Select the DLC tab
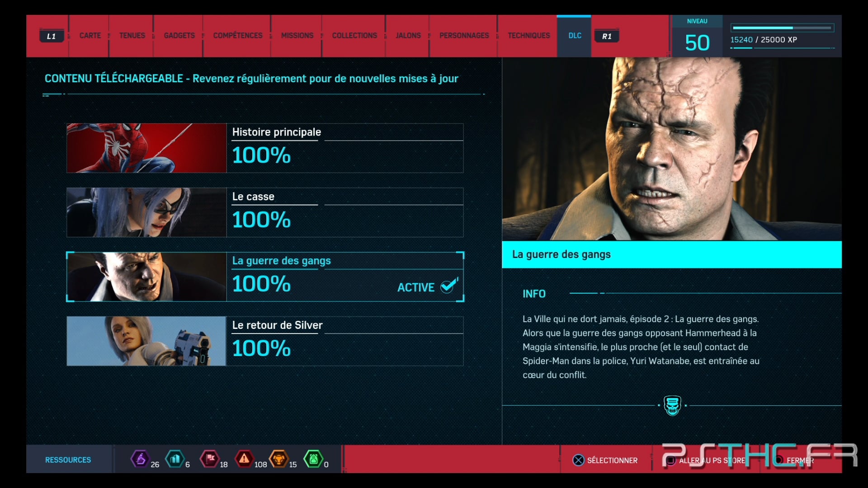The height and width of the screenshot is (488, 868). coord(575,35)
